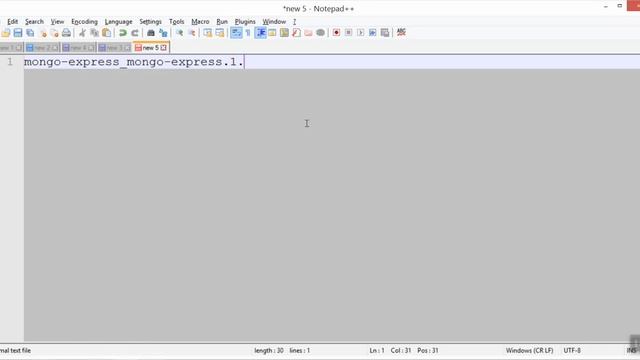Open the Plugins menu
Screen dimensions: 640x360
245,22
